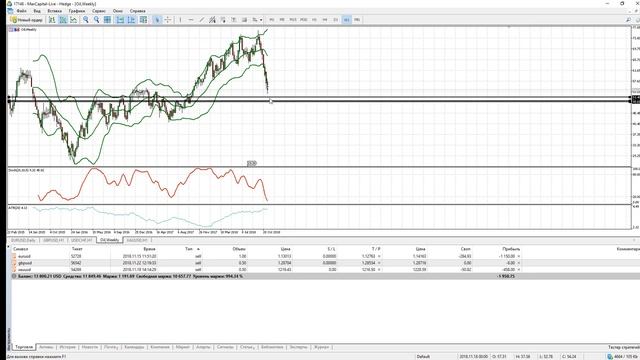Open the Календарь toolbox tab
640x360 pixels.
click(x=134, y=347)
